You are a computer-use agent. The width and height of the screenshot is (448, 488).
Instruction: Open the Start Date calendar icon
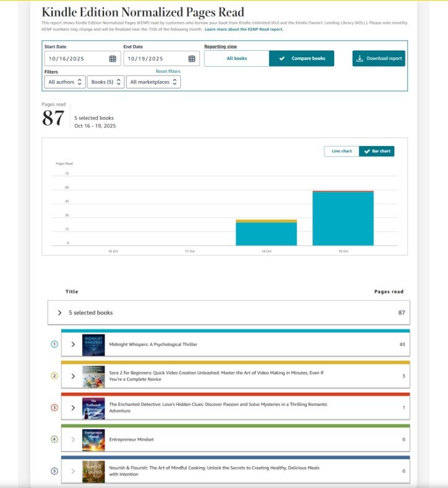tap(113, 59)
